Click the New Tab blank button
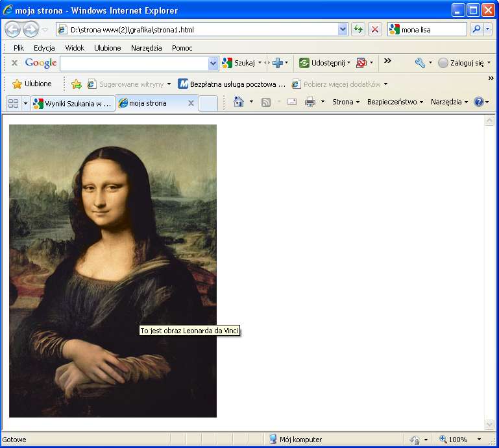Image resolution: width=499 pixels, height=448 pixels. pyautogui.click(x=208, y=103)
